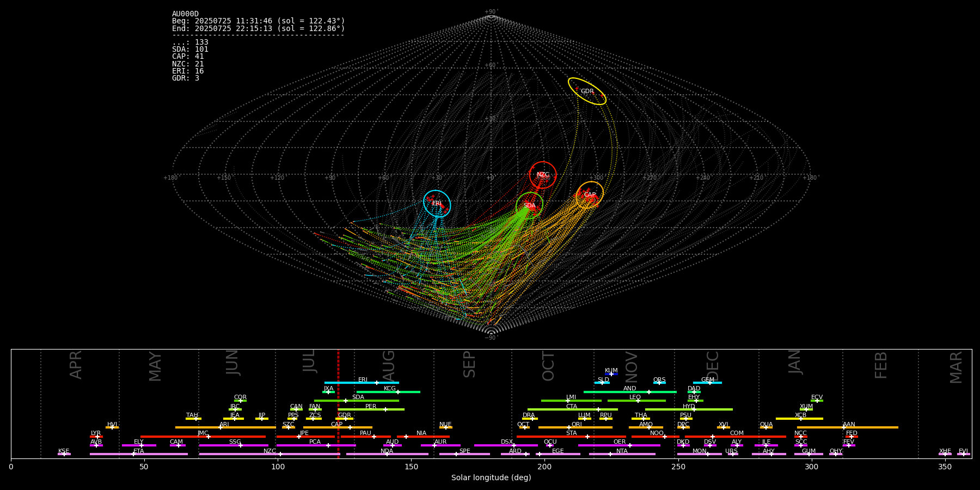Click the APR month label in timeline
This screenshot has width=980, height=490.
point(76,365)
